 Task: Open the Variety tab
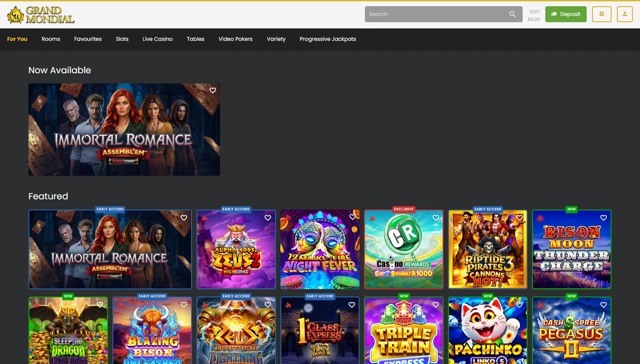(276, 39)
